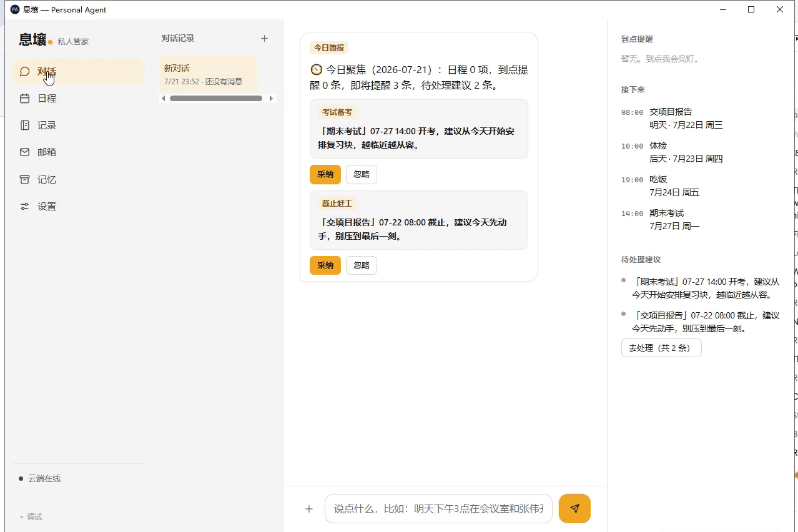This screenshot has width=798, height=532.
Task: Minimize the 息壤 window
Action: [723, 9]
